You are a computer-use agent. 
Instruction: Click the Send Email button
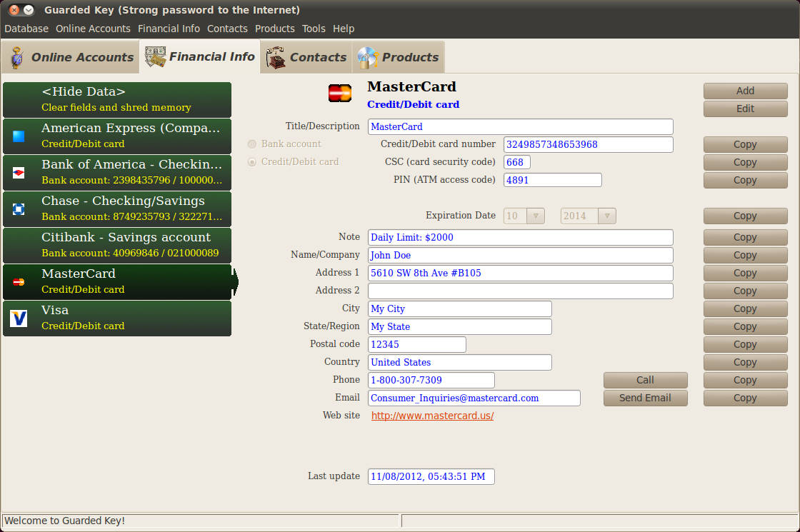646,398
